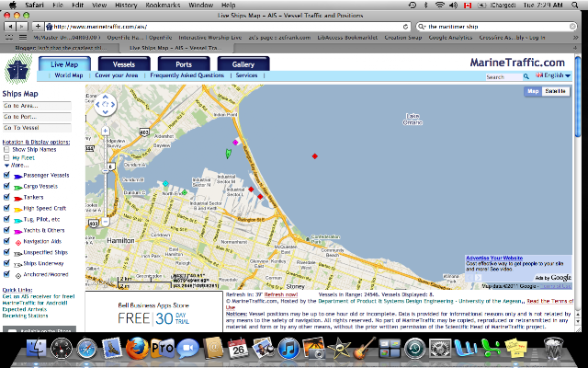Switch to the Blogger tab
Image resolution: width=588 pixels, height=368 pixels.
coord(60,48)
